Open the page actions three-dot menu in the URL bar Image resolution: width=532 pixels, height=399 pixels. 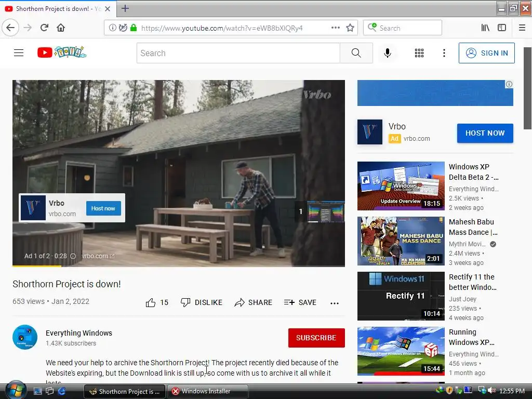(x=335, y=28)
